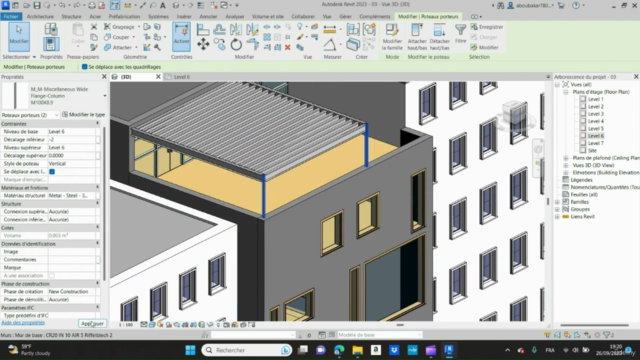The width and height of the screenshot is (640, 360).
Task: Click Détacher haut/bas tool
Action: point(439,37)
